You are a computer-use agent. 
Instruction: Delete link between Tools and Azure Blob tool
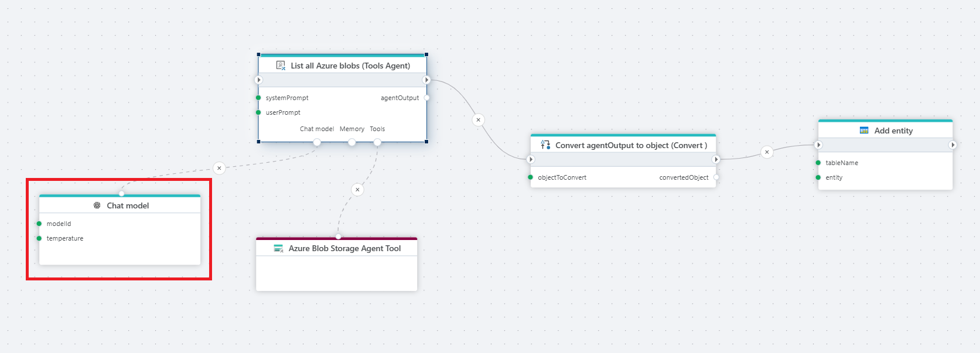(357, 190)
